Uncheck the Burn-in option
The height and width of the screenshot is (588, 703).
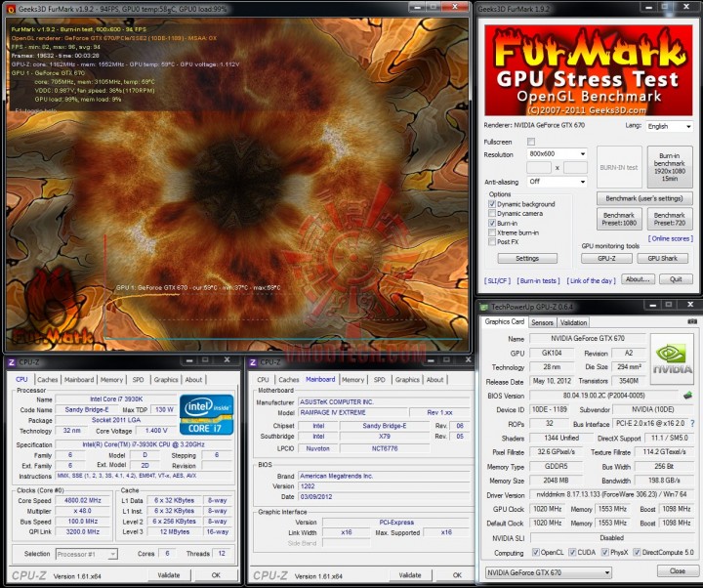click(x=492, y=223)
